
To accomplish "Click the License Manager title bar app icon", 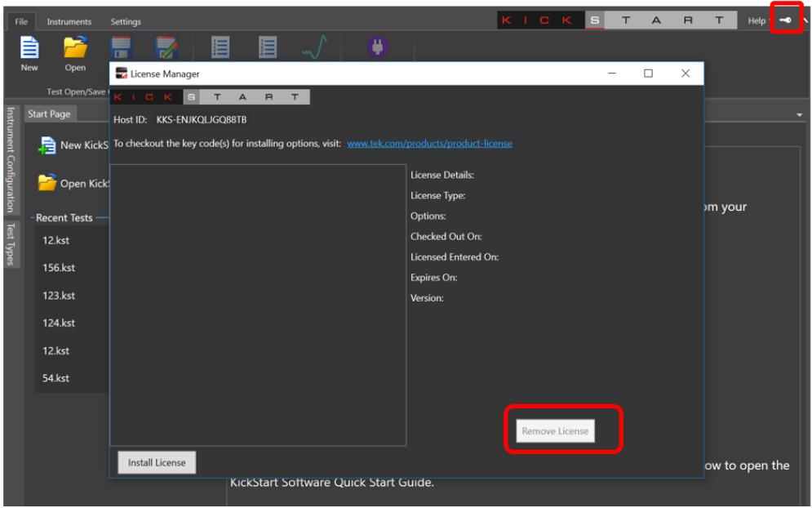I will [121, 74].
